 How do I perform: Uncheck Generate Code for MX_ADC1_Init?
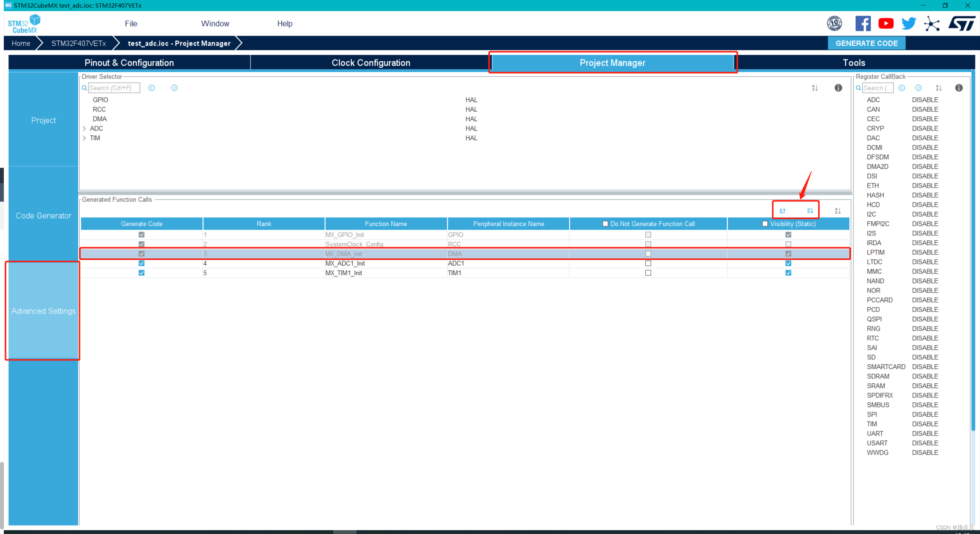[141, 264]
